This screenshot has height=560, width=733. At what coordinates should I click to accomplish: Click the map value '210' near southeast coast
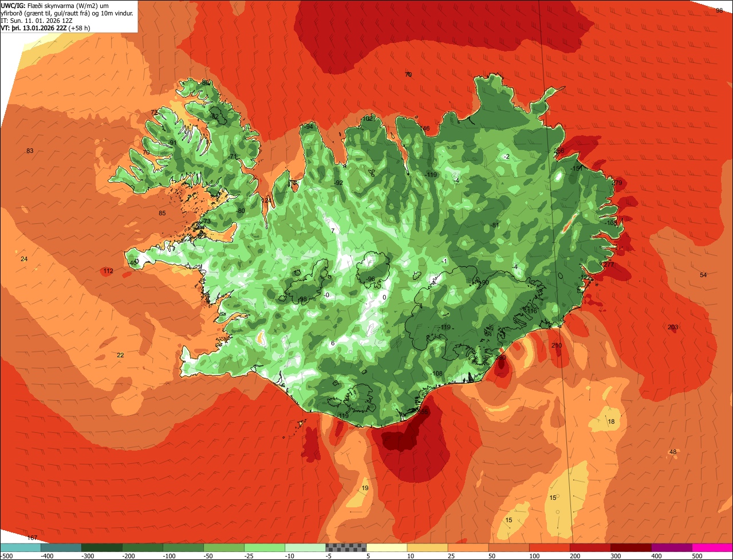click(x=557, y=345)
